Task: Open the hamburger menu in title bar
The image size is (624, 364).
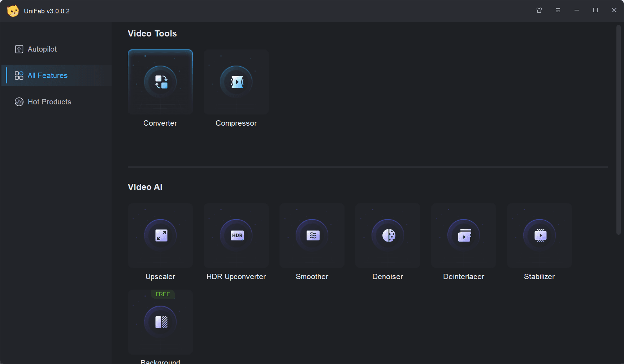Action: 558,10
